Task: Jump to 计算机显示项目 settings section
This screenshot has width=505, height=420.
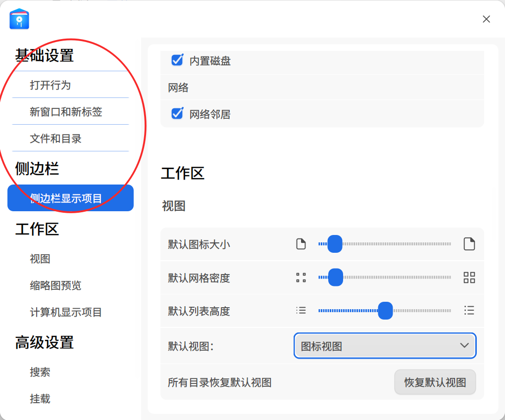Action: 66,312
